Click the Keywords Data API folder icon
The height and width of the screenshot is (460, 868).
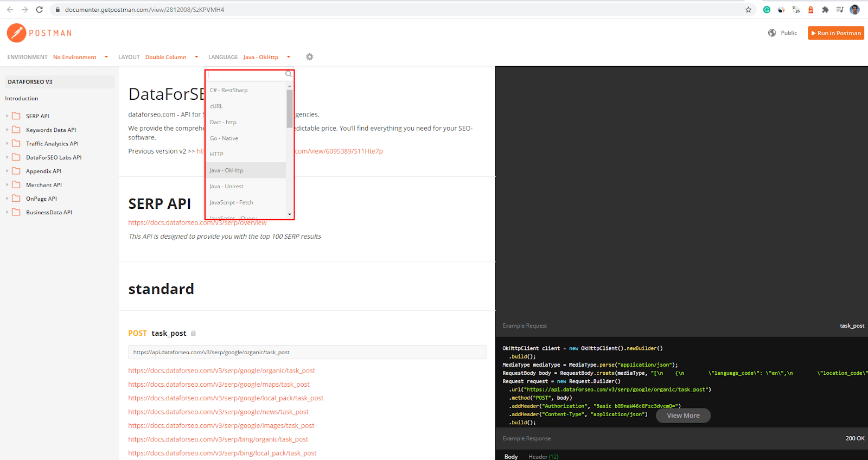16,130
